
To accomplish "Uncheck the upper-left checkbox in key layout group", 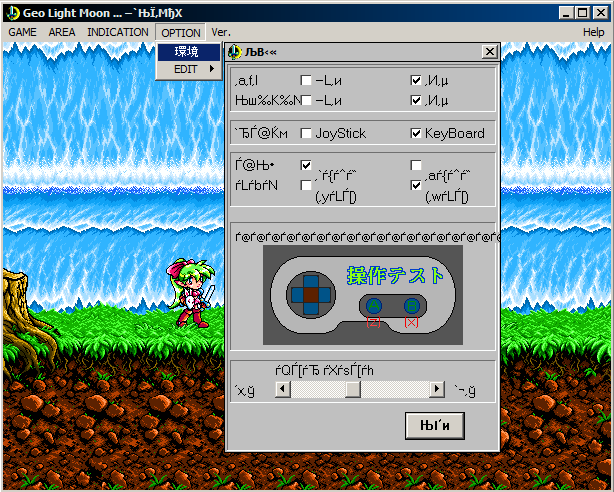I will point(306,165).
